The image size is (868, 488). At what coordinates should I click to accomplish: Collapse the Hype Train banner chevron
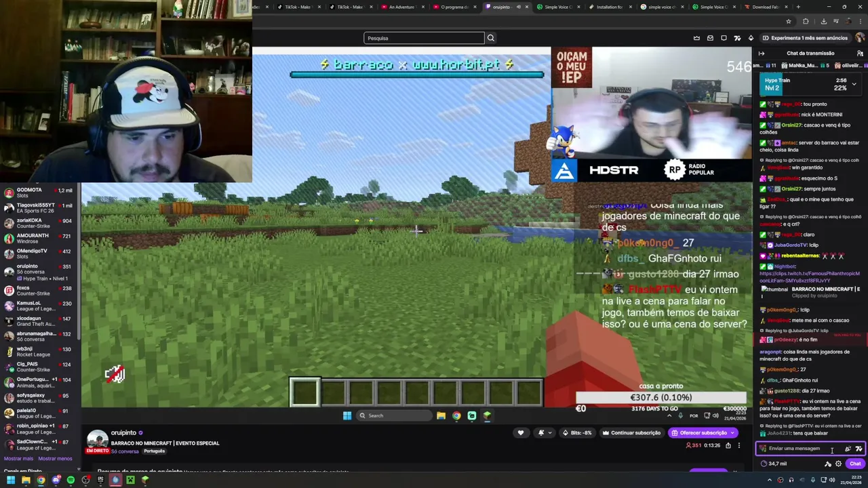click(854, 84)
